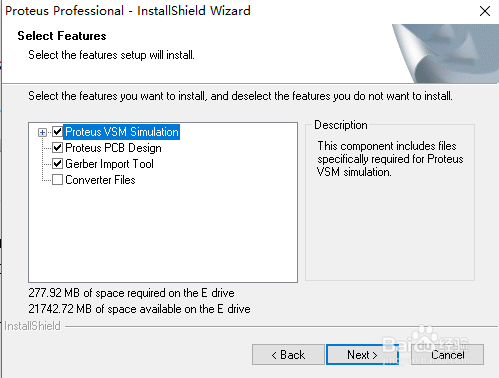
Task: Select the Gerber Import Tool feature label
Action: pos(109,164)
